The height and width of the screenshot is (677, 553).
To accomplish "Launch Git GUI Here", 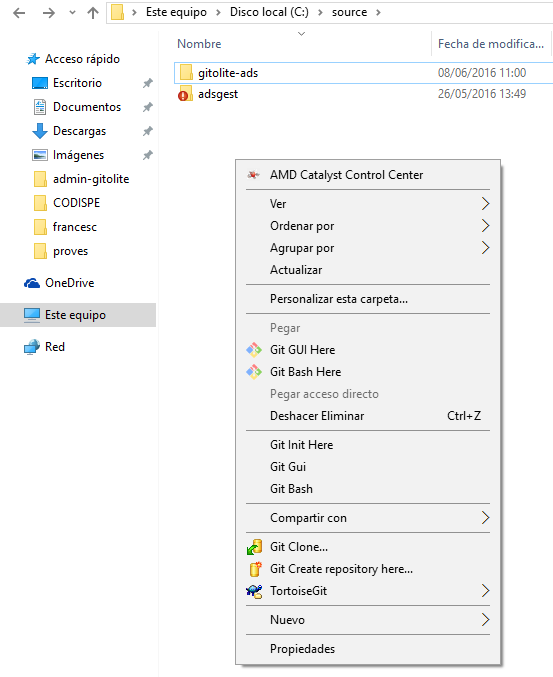I will (368, 350).
